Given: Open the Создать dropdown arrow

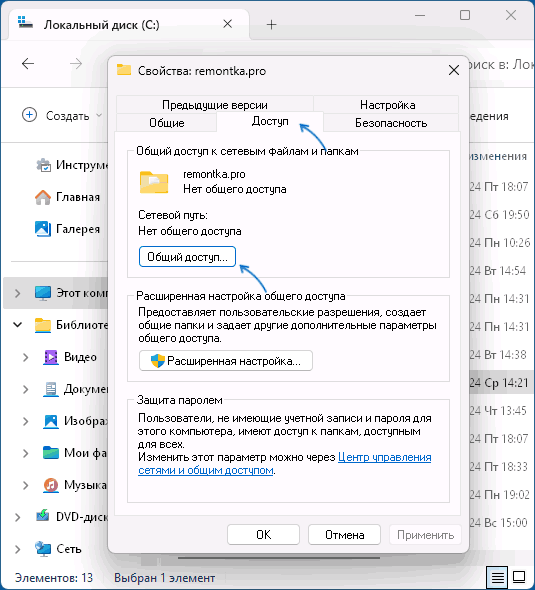Looking at the screenshot, I should [99, 115].
